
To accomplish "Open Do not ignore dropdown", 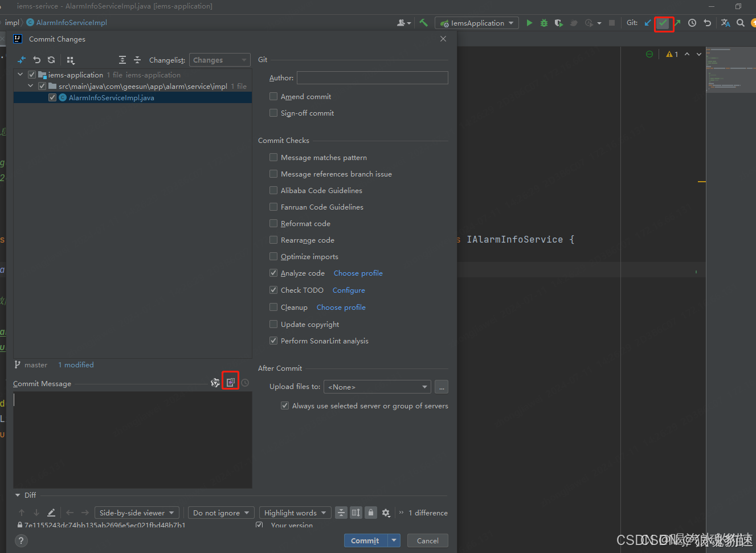I will coord(221,513).
